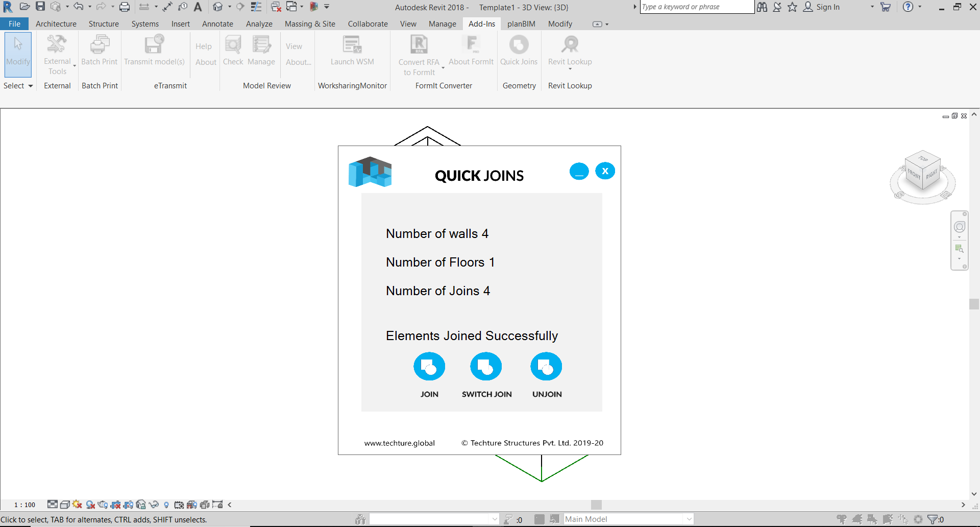The height and width of the screenshot is (527, 980).
Task: Open the www.techture.global link
Action: (400, 443)
